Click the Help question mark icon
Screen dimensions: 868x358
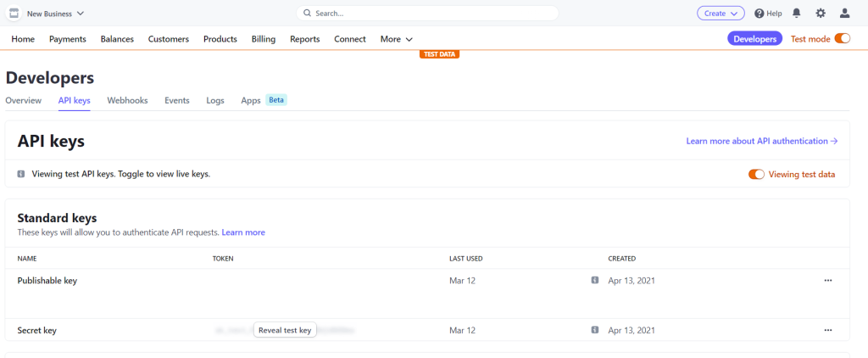[759, 14]
